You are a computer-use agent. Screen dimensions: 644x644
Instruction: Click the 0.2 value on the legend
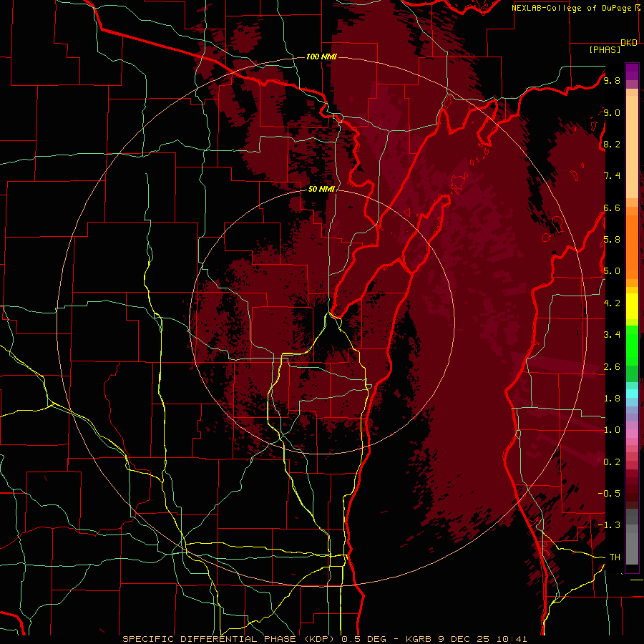tap(612, 462)
